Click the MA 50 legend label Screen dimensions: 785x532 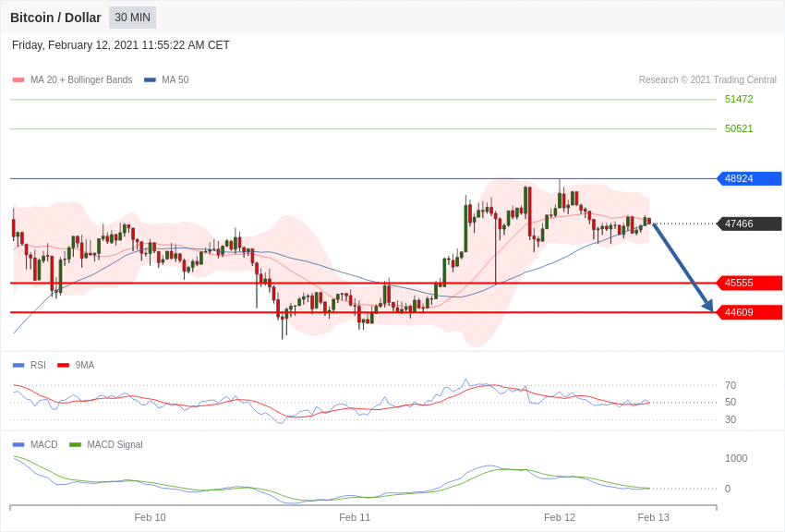(175, 79)
